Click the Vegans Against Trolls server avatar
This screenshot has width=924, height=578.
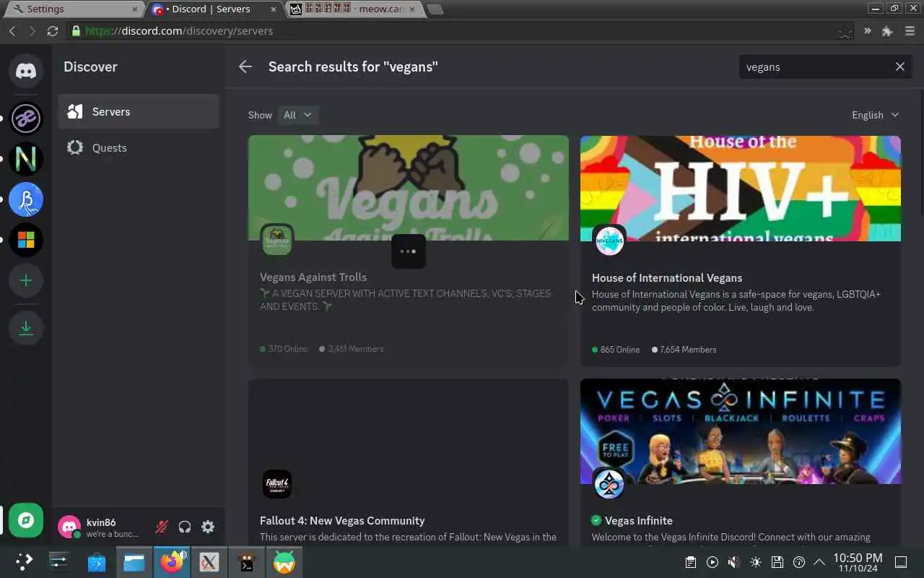coord(277,240)
